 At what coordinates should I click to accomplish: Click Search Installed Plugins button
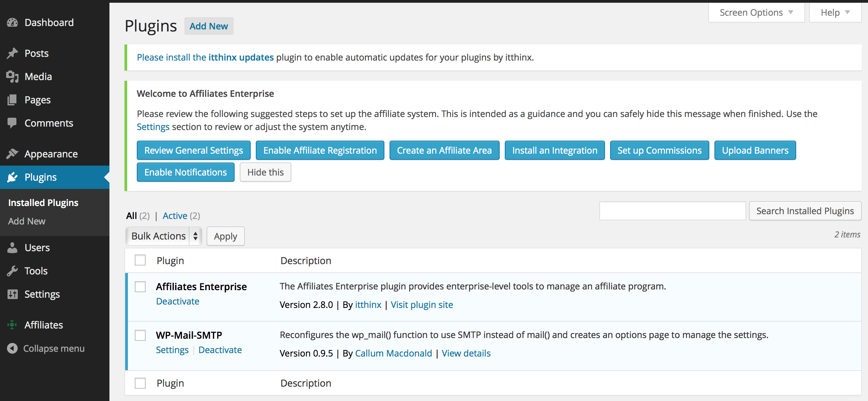point(805,211)
